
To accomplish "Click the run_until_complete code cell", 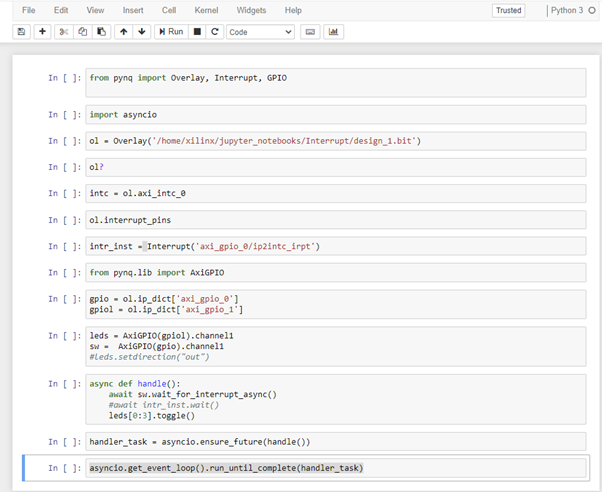I will point(336,468).
